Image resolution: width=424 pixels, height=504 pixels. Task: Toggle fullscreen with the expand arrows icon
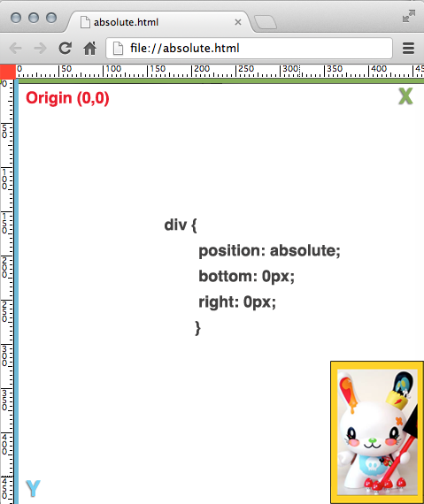pos(409,16)
